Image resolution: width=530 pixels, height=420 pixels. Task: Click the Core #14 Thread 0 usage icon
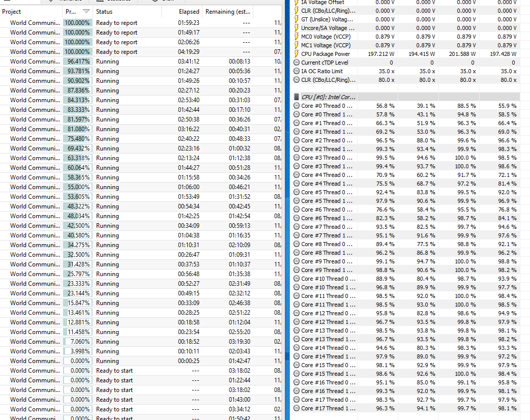pos(297,348)
